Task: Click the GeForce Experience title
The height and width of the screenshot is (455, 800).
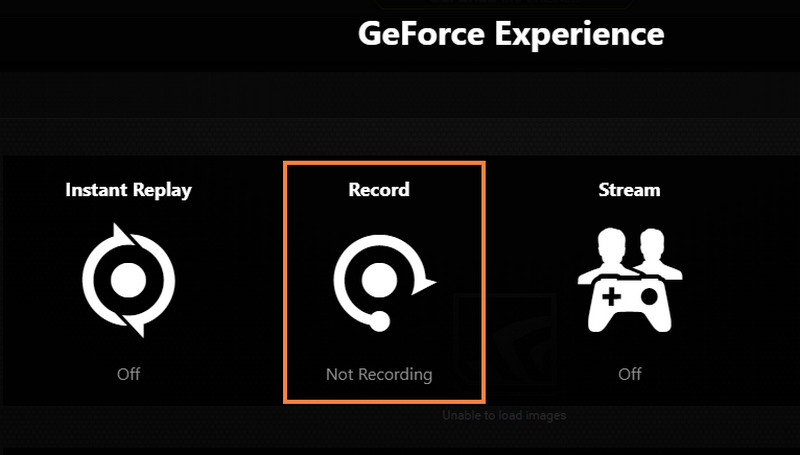Action: (510, 34)
